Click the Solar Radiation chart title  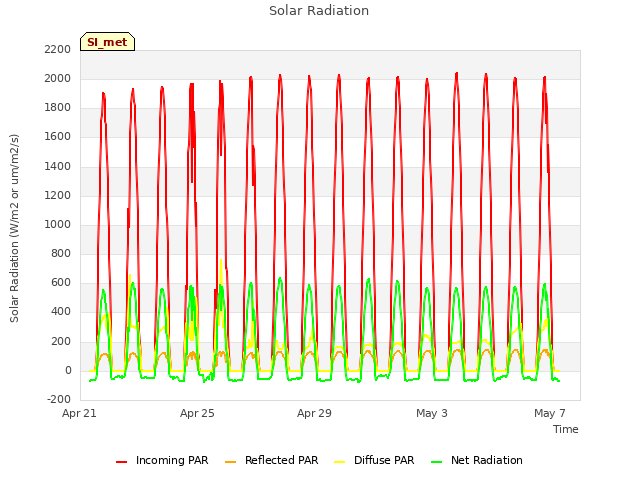[319, 11]
